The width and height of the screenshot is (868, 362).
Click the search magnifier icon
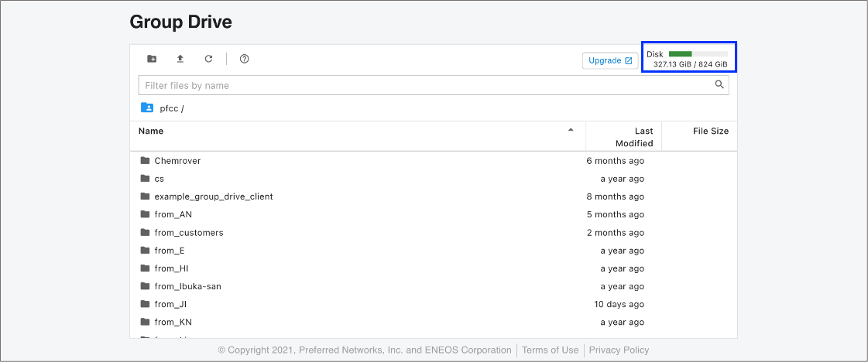point(719,85)
